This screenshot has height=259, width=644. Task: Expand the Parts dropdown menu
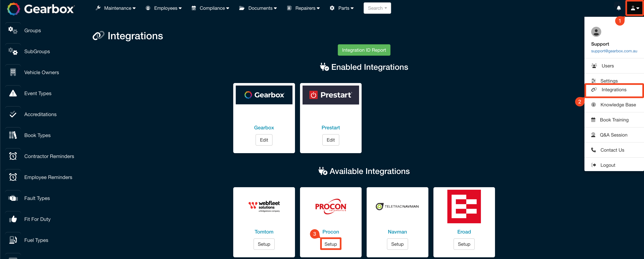pyautogui.click(x=342, y=8)
